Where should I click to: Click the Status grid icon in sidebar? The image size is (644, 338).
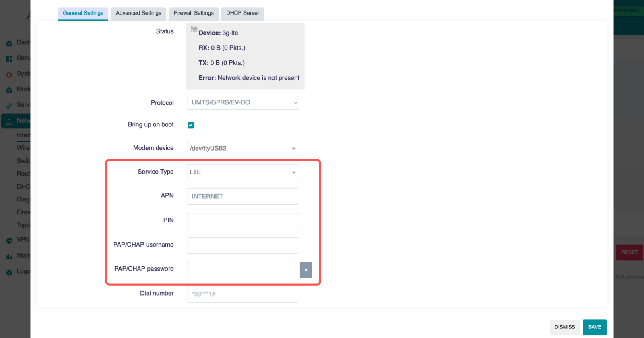pyautogui.click(x=9, y=59)
